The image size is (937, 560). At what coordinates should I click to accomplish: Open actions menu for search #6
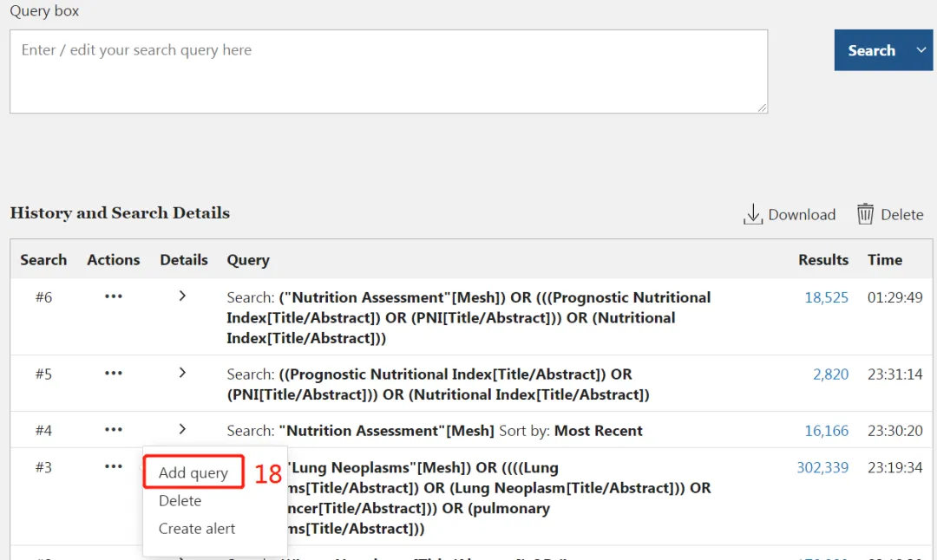113,296
